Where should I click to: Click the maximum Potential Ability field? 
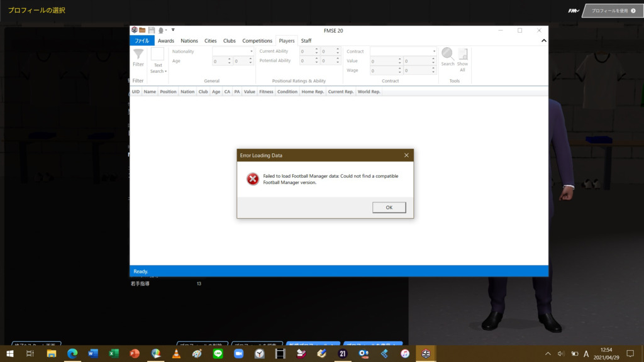point(328,61)
